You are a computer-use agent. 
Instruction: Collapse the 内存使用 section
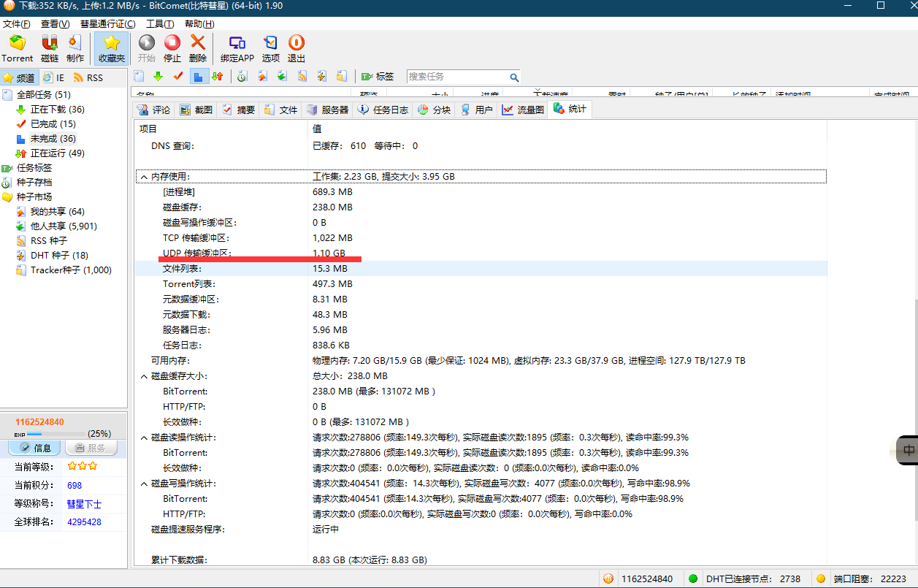point(144,177)
